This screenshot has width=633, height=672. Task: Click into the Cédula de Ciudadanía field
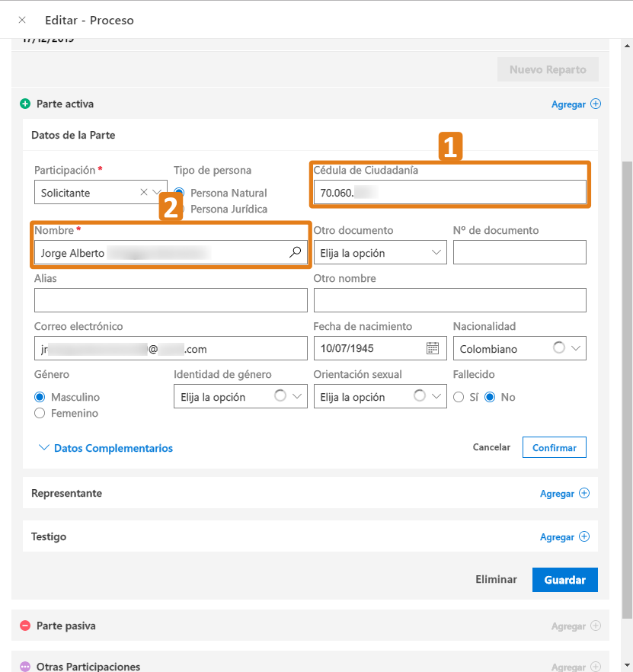point(450,192)
